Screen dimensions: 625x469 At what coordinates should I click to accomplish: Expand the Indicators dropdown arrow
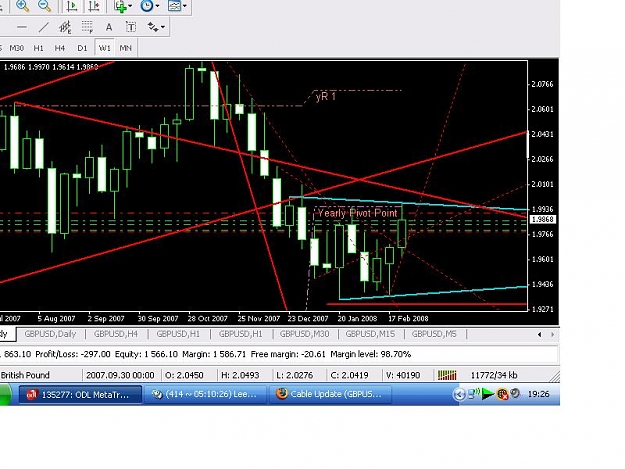coord(130,6)
